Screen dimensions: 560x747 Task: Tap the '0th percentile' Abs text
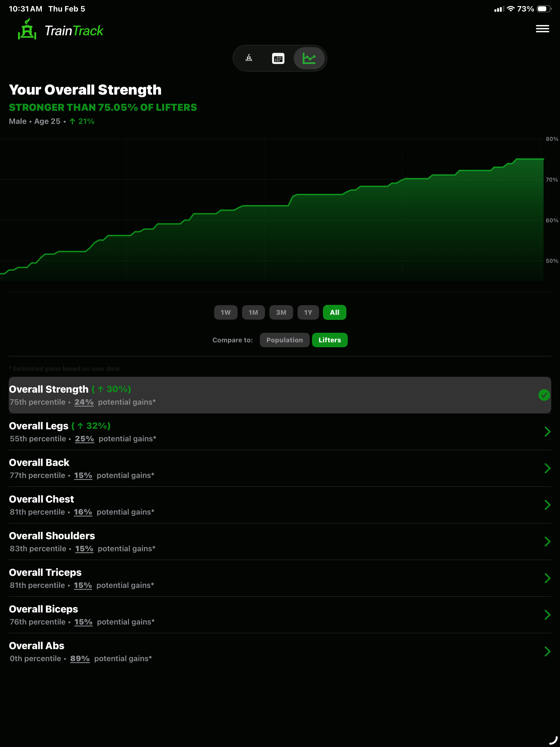(36, 658)
